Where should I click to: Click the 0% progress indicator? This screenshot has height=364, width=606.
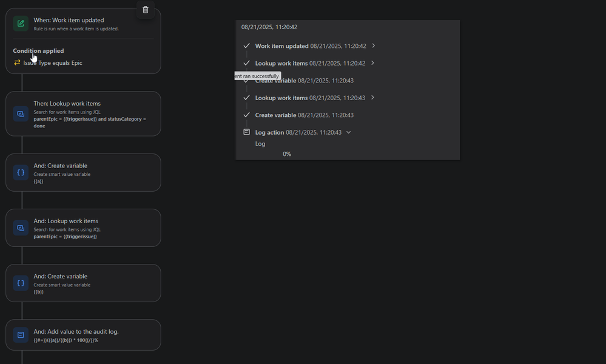(286, 153)
